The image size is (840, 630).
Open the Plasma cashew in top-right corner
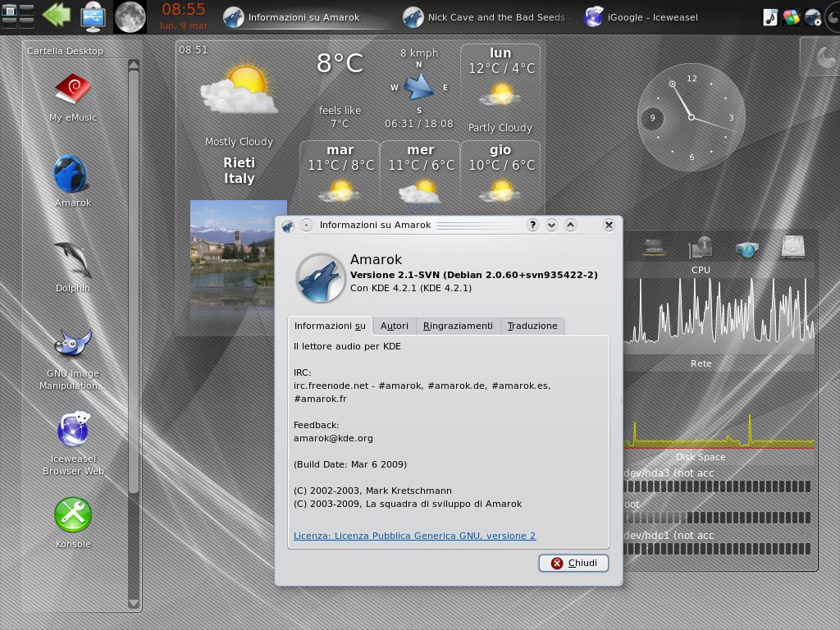coord(825,57)
